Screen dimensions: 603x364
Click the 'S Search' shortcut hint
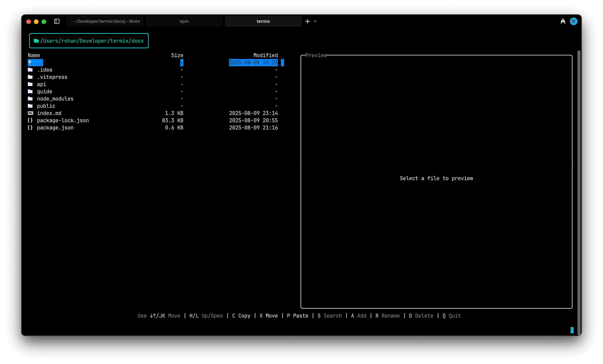[329, 316]
